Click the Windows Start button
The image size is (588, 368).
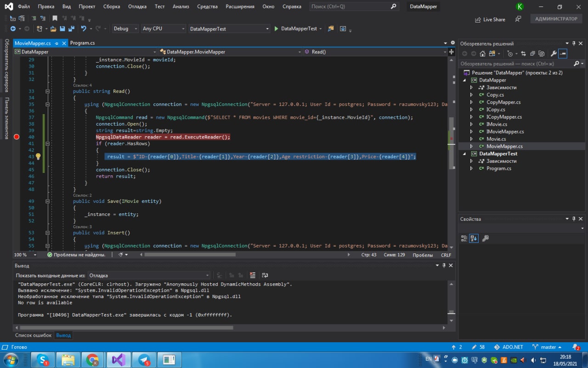pyautogui.click(x=11, y=360)
